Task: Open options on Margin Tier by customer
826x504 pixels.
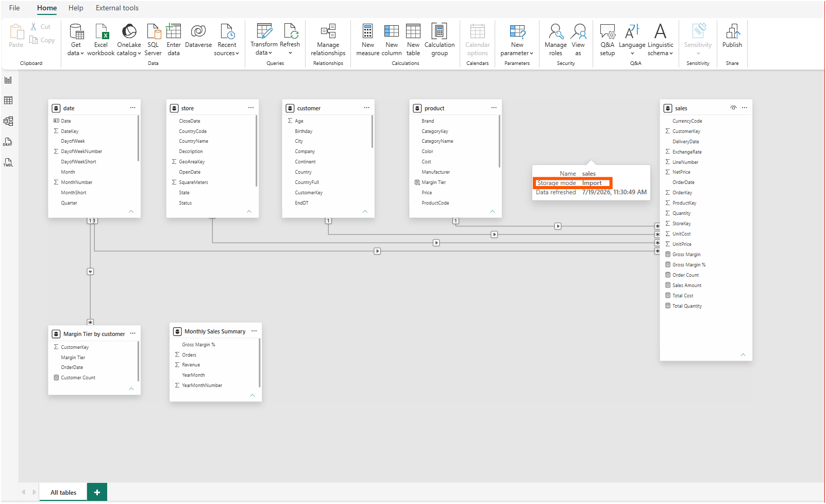Action: click(132, 333)
